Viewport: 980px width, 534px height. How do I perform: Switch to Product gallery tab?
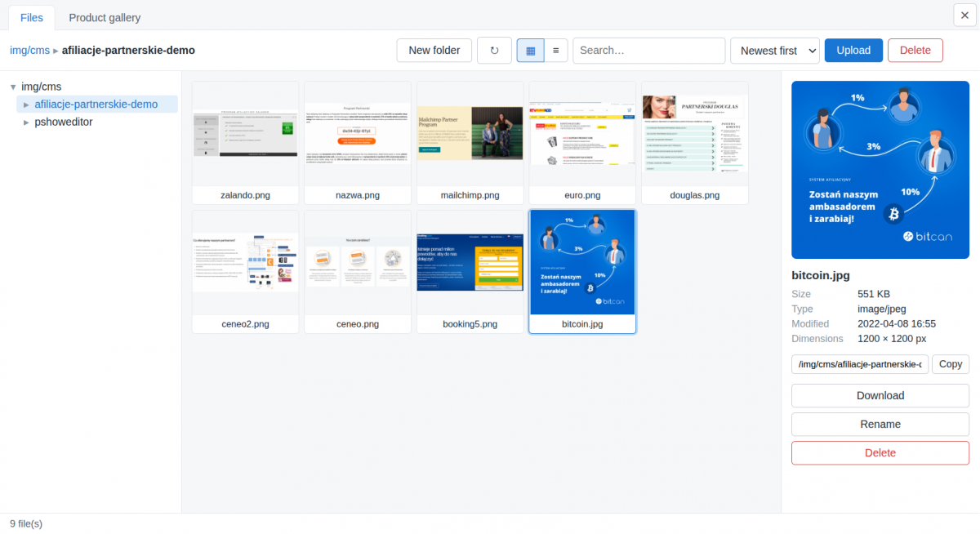[x=105, y=17]
